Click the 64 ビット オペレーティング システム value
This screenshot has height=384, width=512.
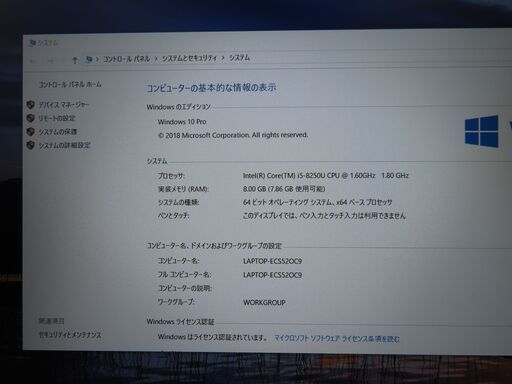[317, 202]
